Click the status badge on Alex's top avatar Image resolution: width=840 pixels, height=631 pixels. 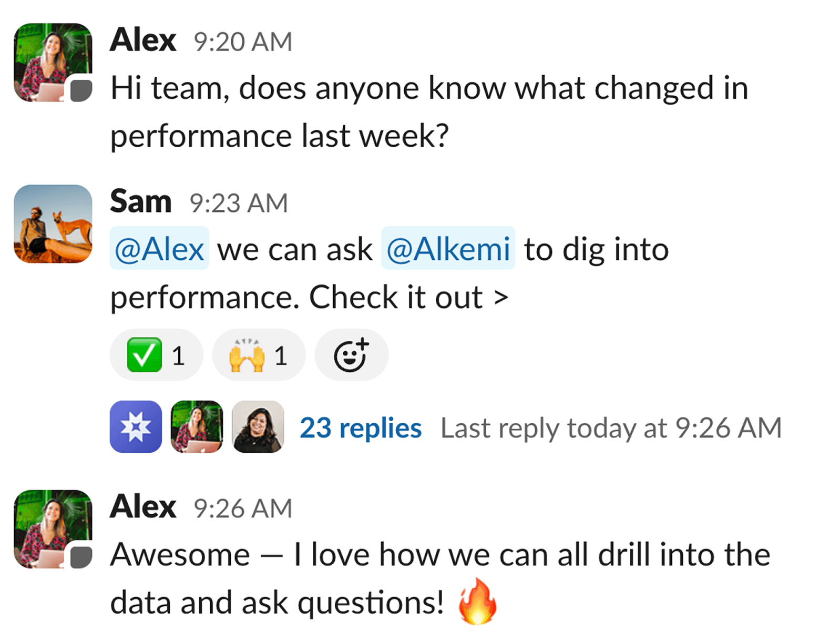pyautogui.click(x=81, y=90)
